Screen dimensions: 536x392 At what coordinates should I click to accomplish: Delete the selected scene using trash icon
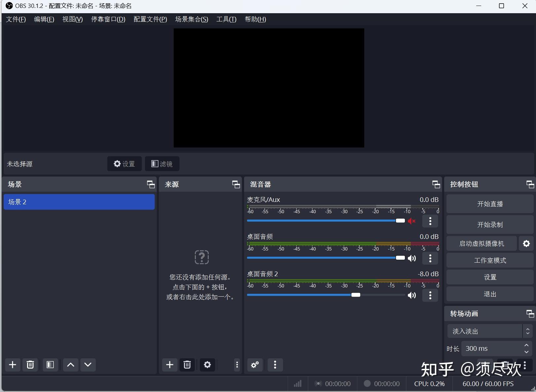[x=30, y=365]
